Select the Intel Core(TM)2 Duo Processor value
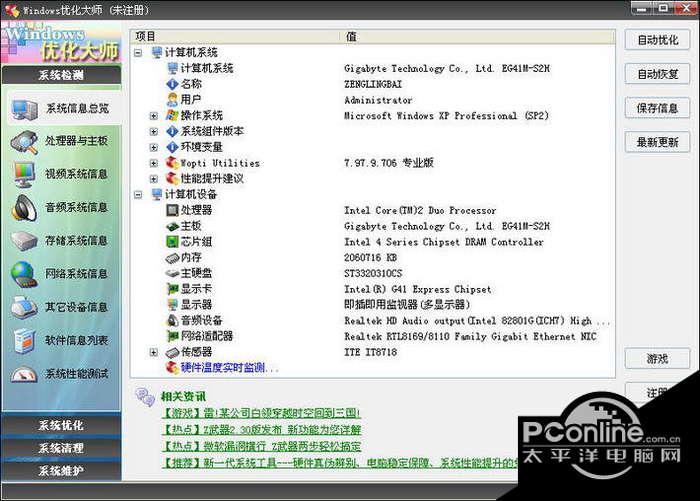 420,210
